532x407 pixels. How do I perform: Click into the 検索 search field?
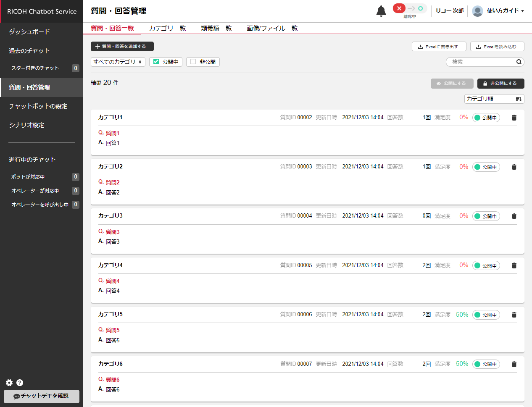481,62
